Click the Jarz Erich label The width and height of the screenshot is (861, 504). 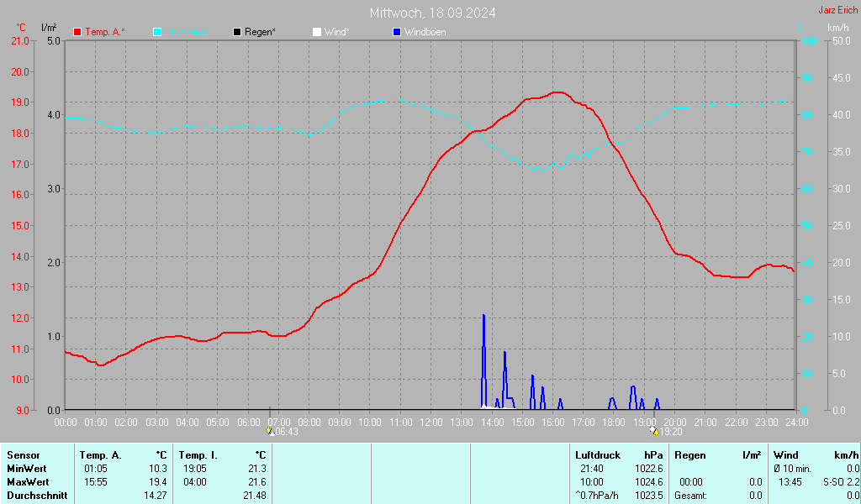tap(838, 10)
